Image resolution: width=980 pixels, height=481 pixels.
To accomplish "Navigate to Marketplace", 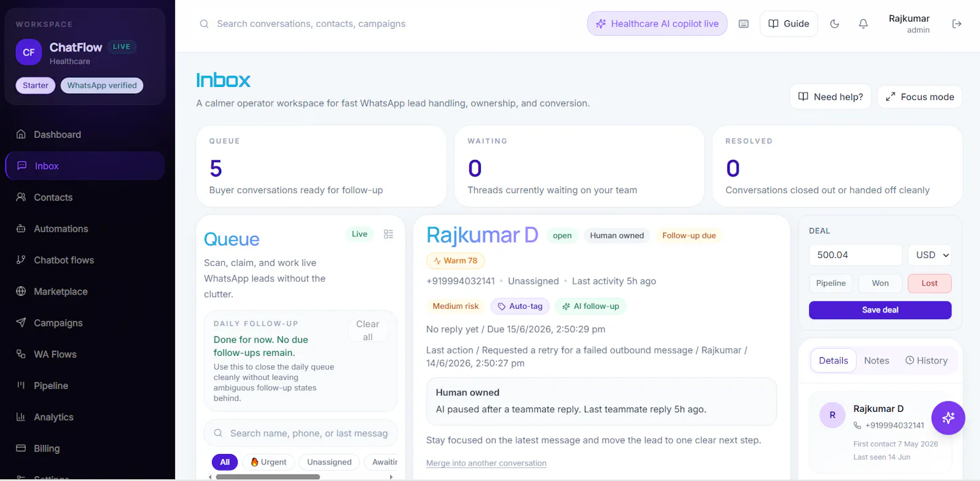I will click(85, 292).
